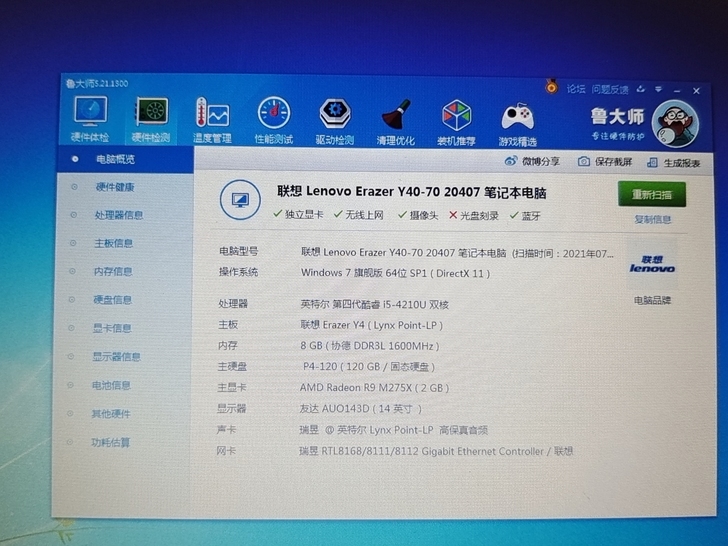Click display value 友达 AUO143D
This screenshot has height=546, width=728.
point(360,409)
